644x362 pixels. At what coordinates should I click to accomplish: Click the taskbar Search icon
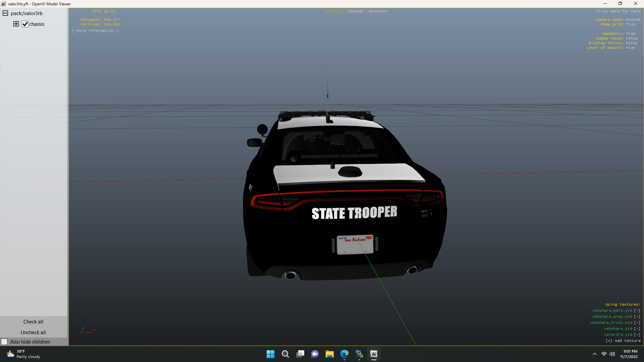(285, 354)
